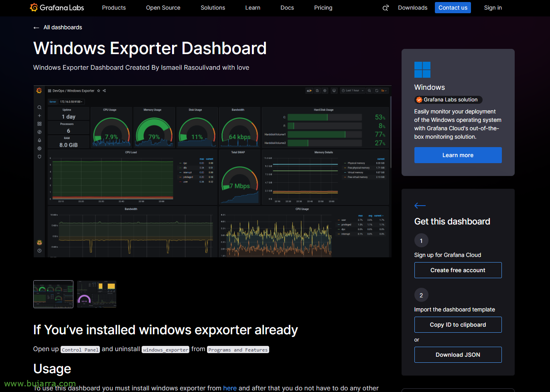Click the add panel icon in the dashboard toolbar

tap(309, 91)
